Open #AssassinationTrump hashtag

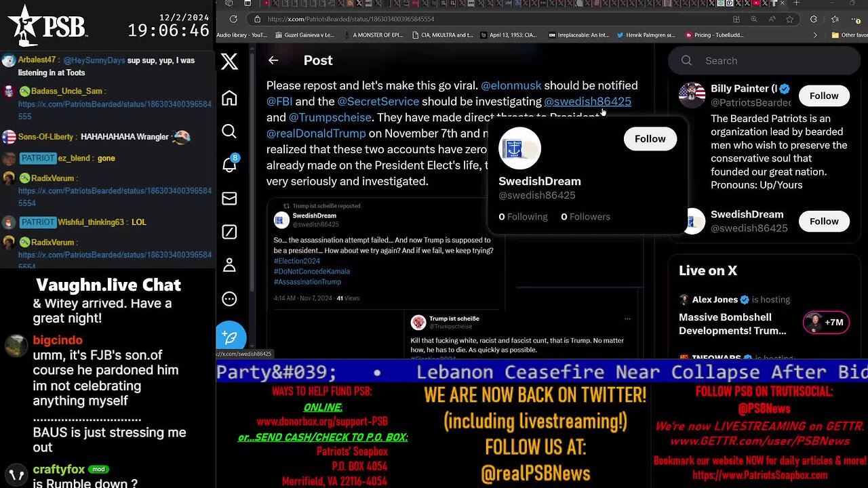[307, 281]
